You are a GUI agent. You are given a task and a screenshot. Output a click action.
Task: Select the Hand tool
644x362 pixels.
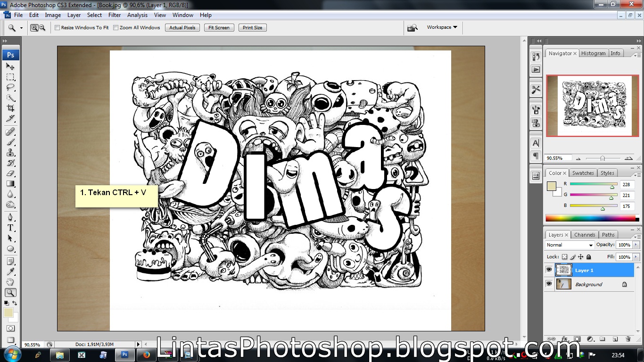pyautogui.click(x=10, y=282)
